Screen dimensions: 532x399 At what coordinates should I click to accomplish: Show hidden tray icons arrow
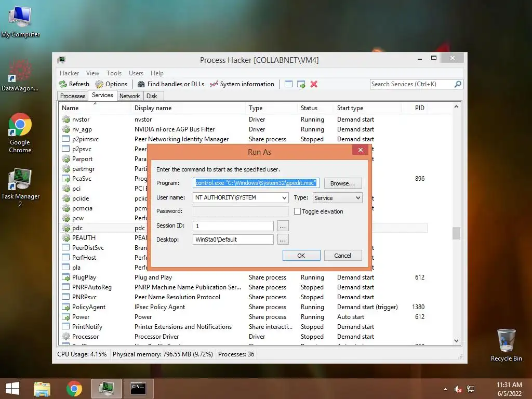tap(445, 389)
